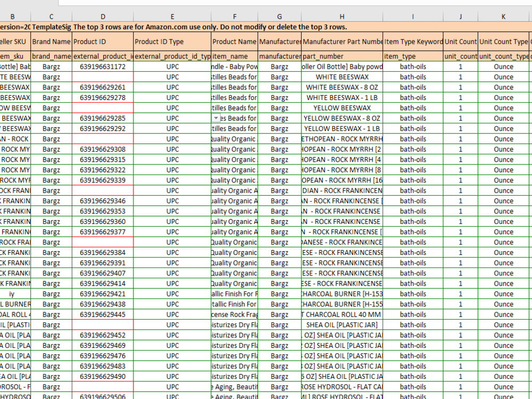This screenshot has height=399, width=532.
Task: Select column G header
Action: click(280, 16)
